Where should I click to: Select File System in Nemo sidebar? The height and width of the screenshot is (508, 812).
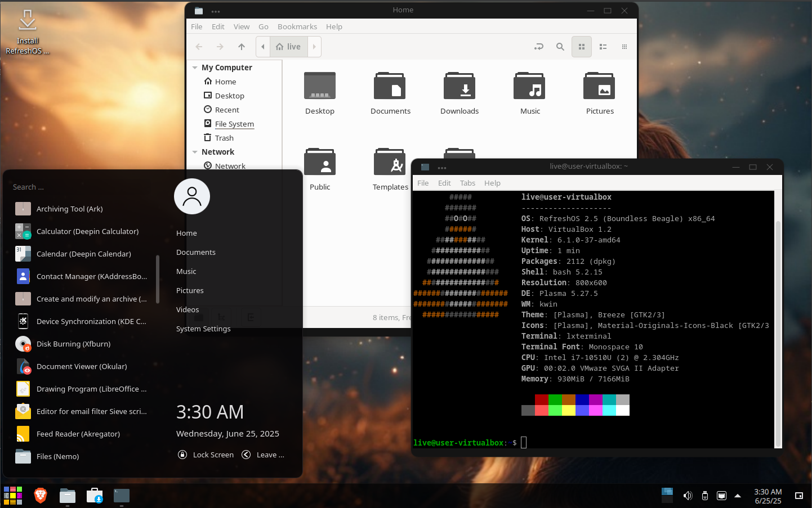pyautogui.click(x=234, y=124)
